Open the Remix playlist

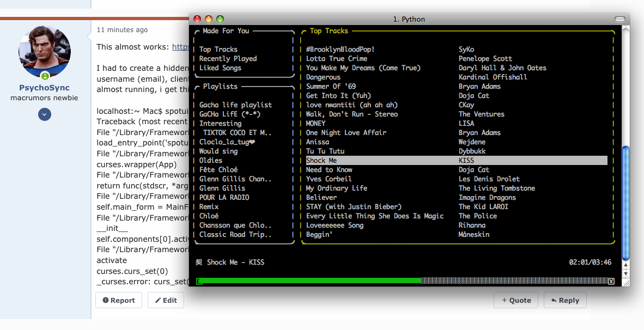tap(209, 206)
